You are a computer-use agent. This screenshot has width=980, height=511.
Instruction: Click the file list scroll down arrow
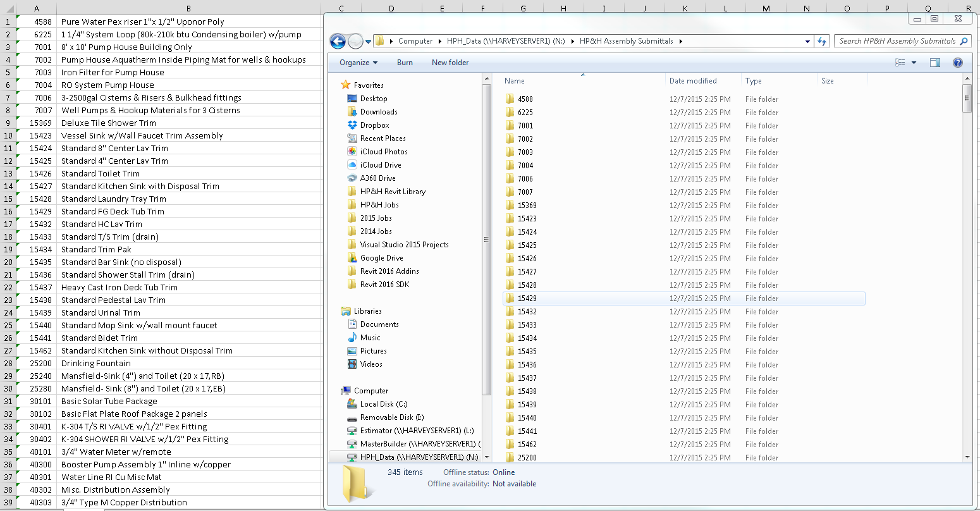coord(967,457)
